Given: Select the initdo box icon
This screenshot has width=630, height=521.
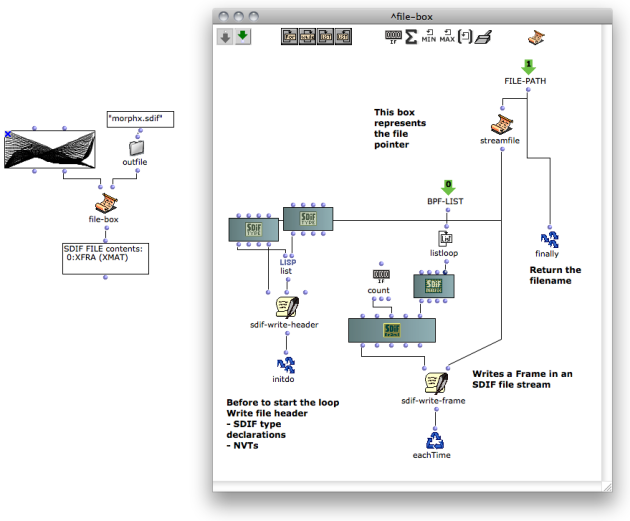Looking at the screenshot, I should point(286,365).
